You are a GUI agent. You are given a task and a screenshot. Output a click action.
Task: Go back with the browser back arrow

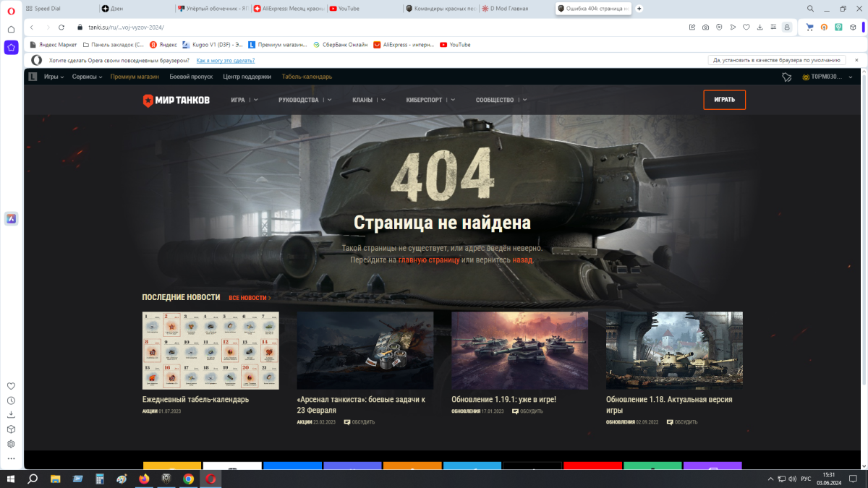click(x=32, y=27)
